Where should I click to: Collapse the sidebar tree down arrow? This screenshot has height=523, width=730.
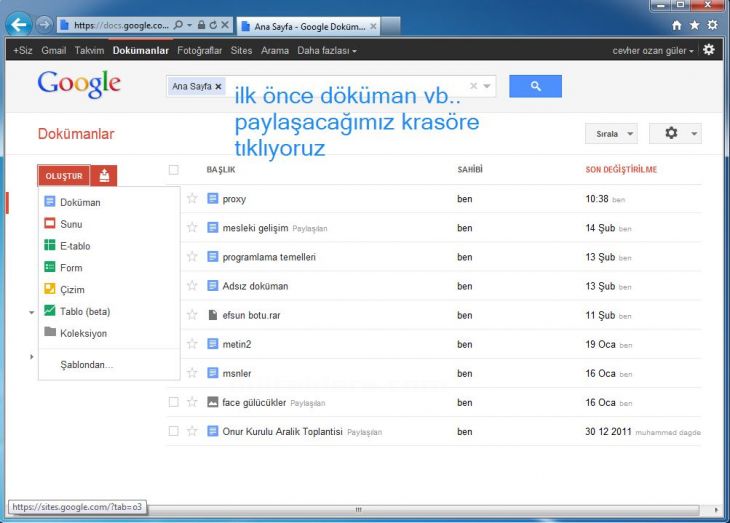click(x=31, y=312)
